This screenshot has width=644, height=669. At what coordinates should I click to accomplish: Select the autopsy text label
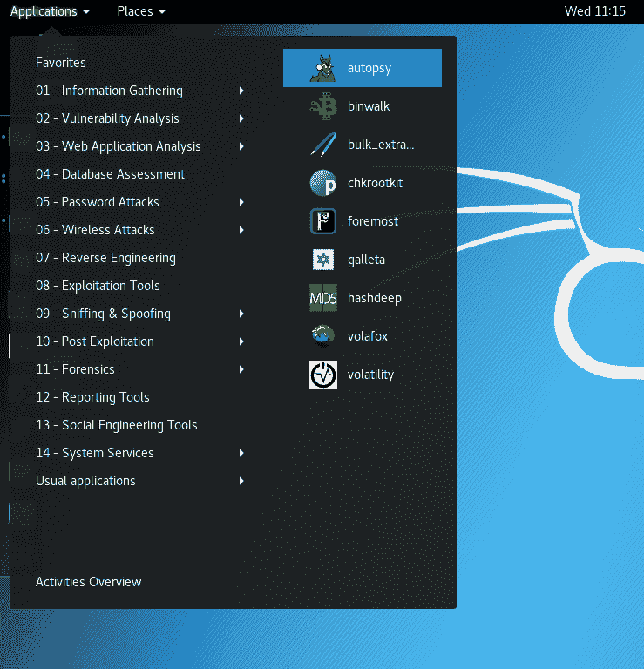pyautogui.click(x=369, y=68)
